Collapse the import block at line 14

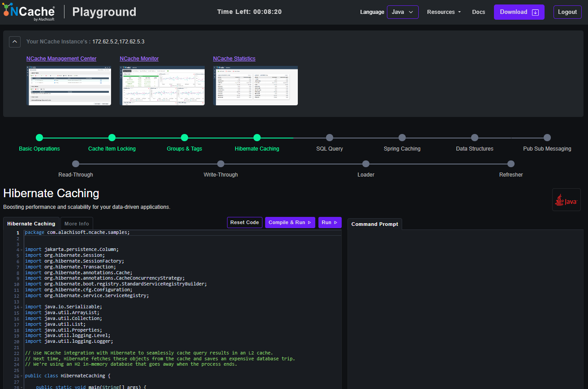(x=21, y=307)
